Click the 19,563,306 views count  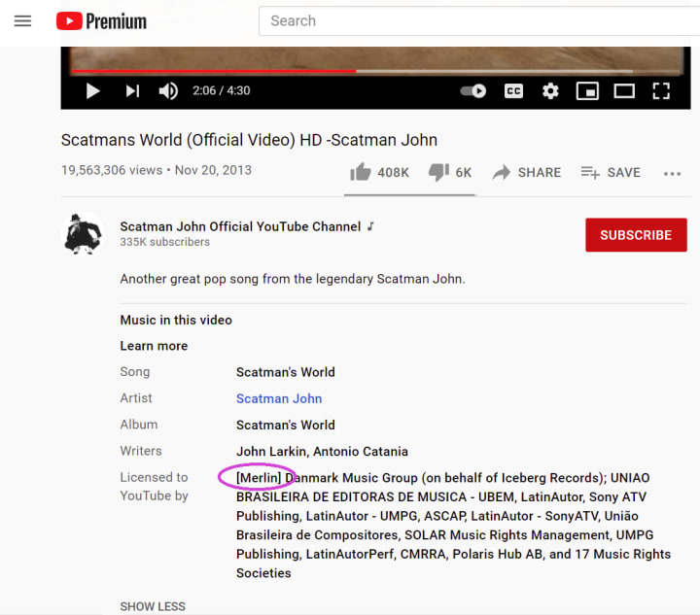(112, 170)
